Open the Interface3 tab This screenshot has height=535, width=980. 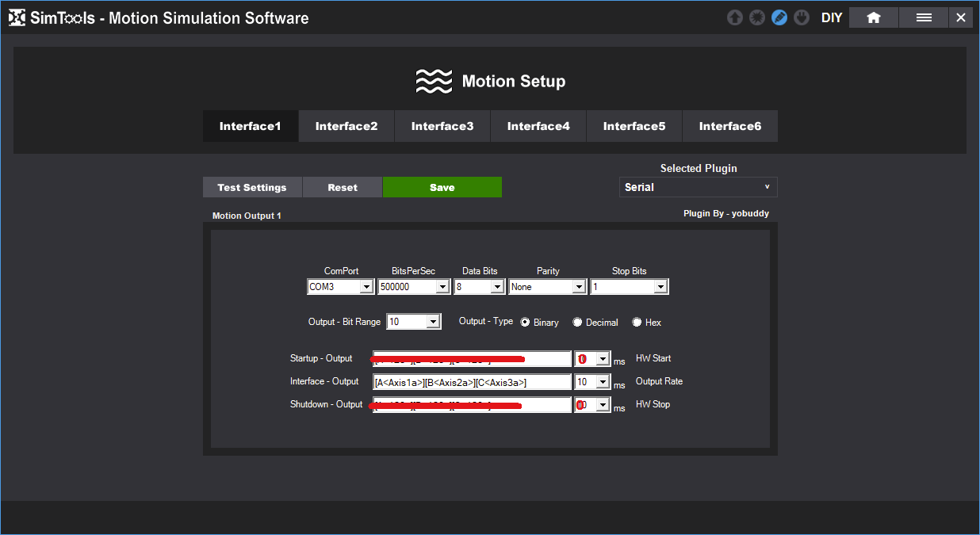click(442, 126)
